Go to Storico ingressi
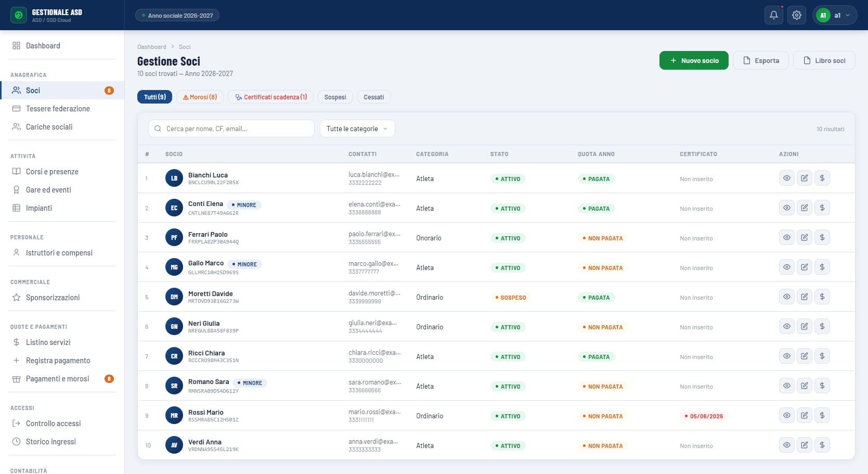This screenshot has width=868, height=474. tap(62, 442)
